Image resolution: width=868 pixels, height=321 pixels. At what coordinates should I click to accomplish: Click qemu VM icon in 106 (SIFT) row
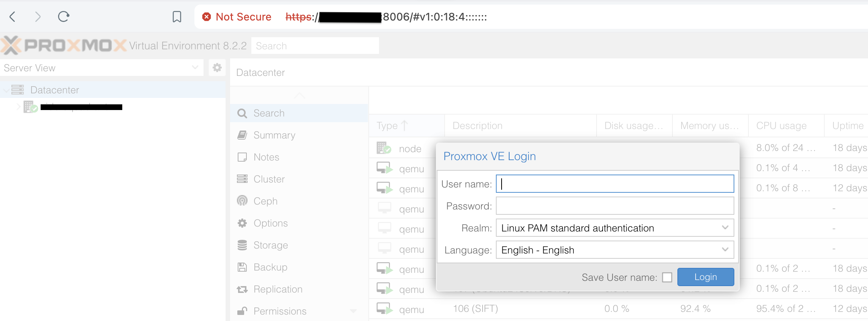tap(385, 308)
